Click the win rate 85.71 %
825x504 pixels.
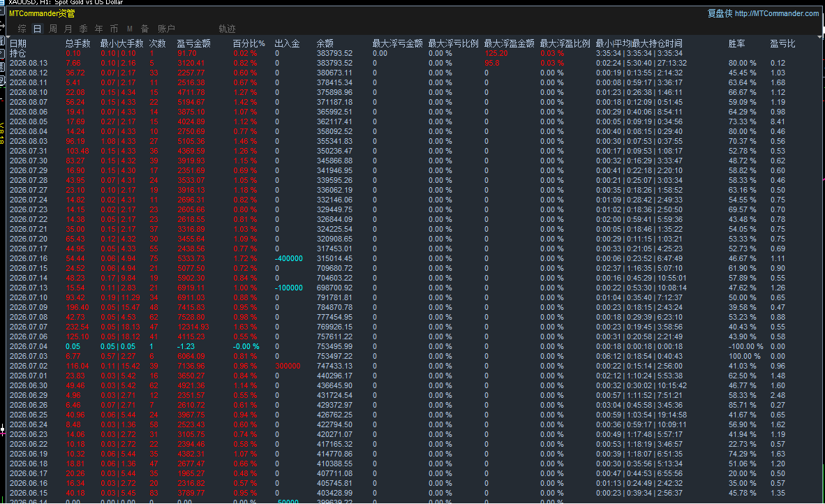tap(743, 405)
